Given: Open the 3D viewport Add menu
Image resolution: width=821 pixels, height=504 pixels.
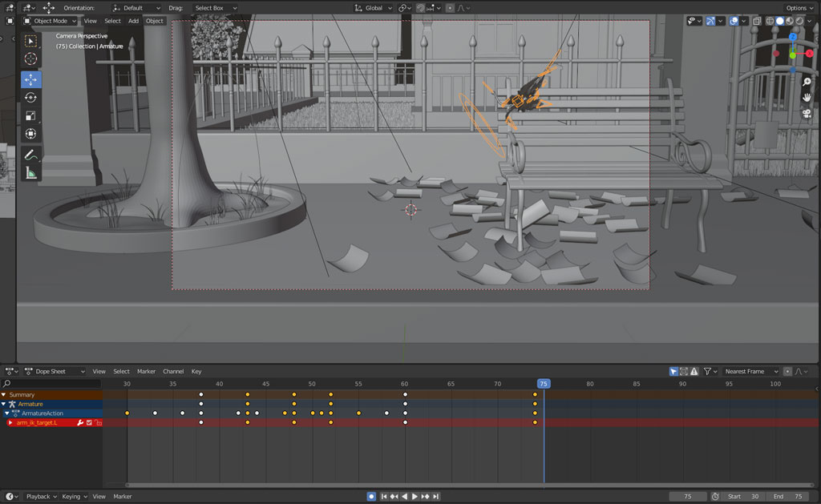Looking at the screenshot, I should coord(134,21).
